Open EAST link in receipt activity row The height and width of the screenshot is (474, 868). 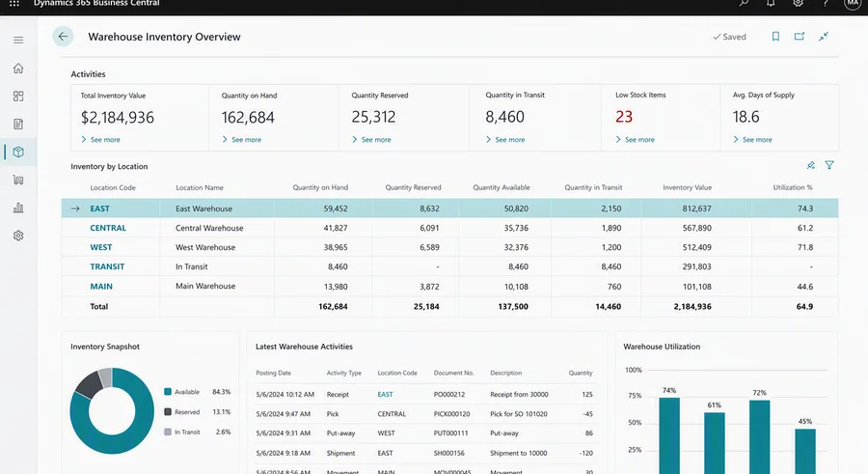(x=385, y=395)
